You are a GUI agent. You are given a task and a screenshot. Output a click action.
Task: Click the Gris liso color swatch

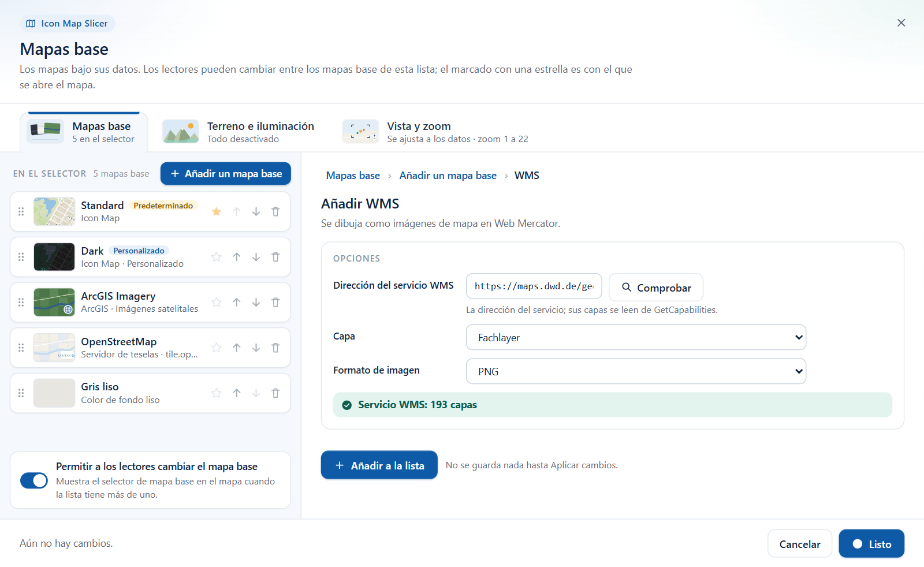point(54,393)
